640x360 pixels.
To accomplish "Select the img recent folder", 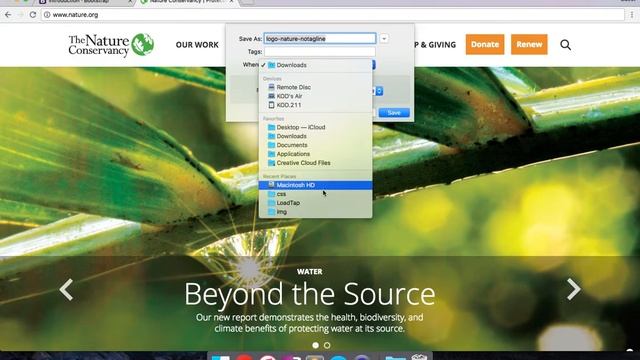I will (x=316, y=212).
